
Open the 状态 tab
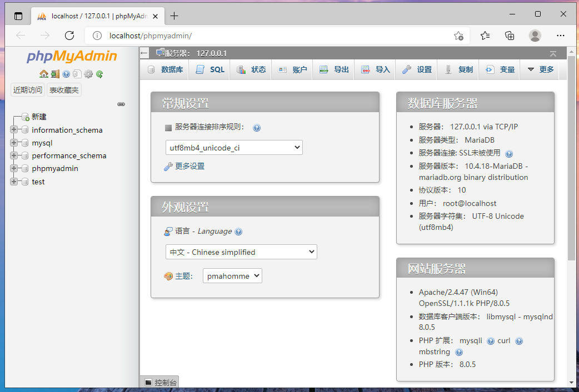(x=251, y=69)
